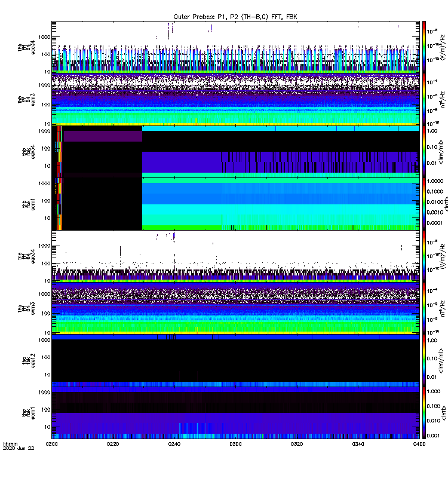448x478 pixels.
Task: Click the black thc fbk edc12 spectrogram panel
Action: [x=235, y=361]
